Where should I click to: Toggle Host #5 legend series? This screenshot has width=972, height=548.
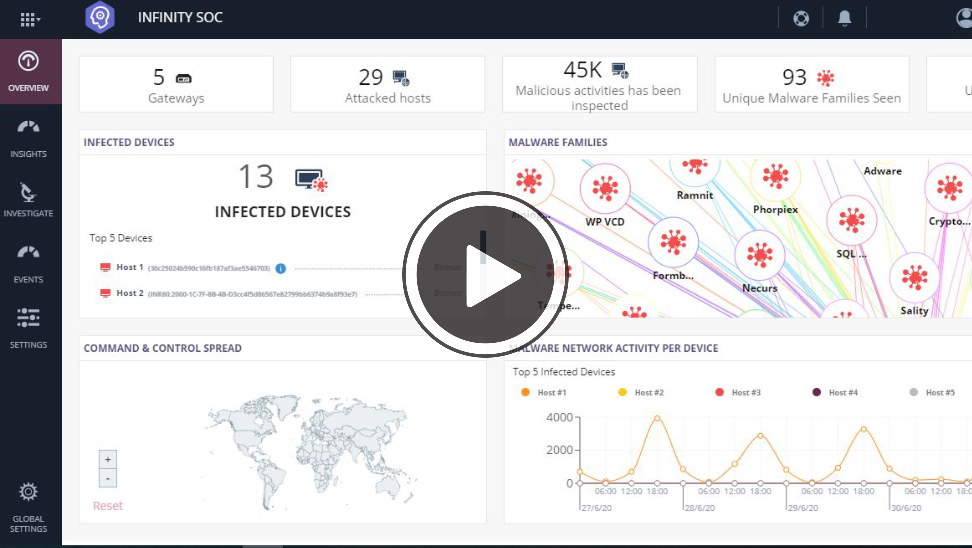point(932,392)
